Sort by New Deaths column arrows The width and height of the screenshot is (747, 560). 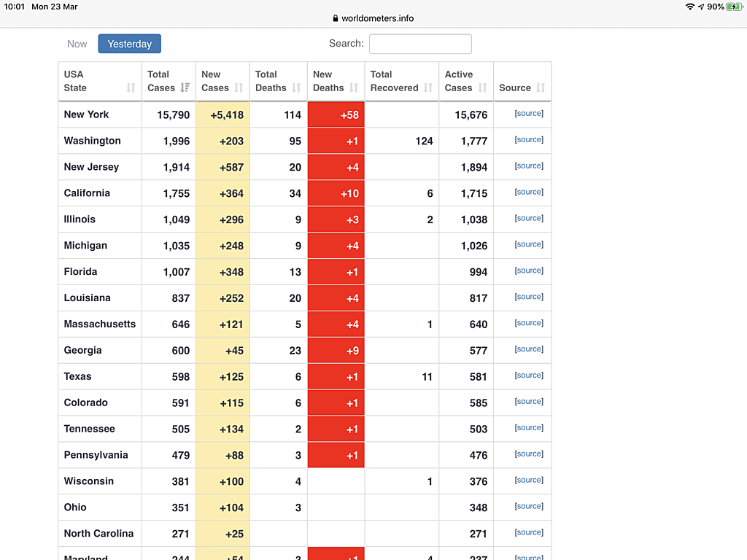[x=354, y=87]
